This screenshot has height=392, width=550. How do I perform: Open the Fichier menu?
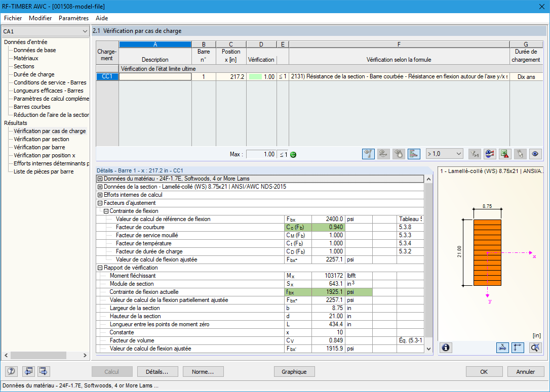(13, 18)
